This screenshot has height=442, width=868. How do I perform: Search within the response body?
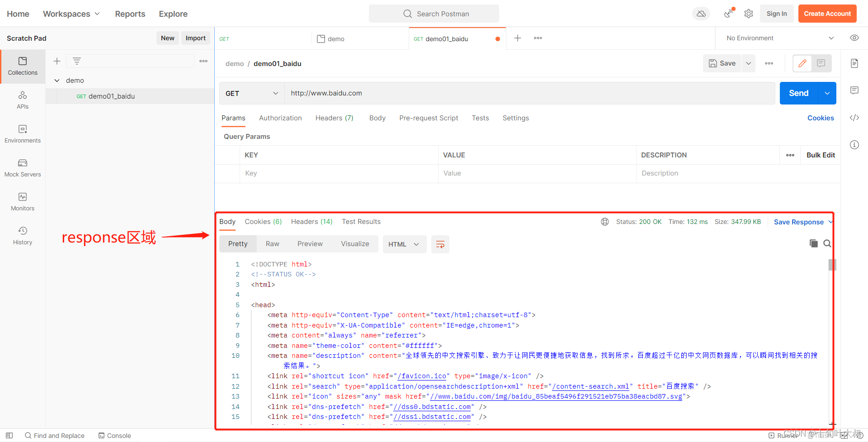pyautogui.click(x=827, y=243)
